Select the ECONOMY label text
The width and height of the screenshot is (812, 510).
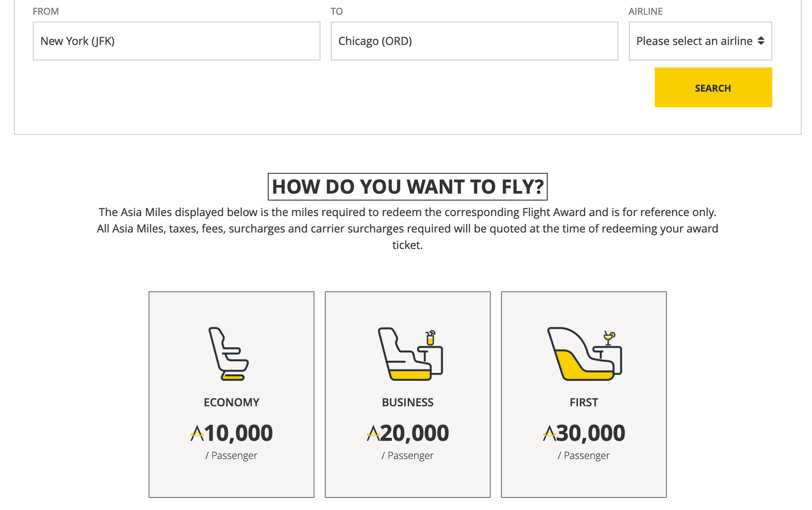[232, 402]
